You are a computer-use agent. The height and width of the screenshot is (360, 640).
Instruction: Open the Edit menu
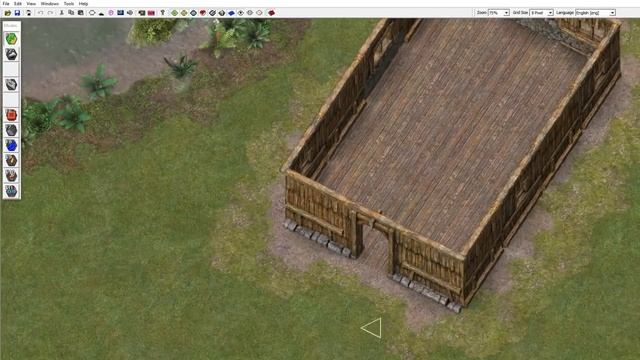[x=18, y=4]
